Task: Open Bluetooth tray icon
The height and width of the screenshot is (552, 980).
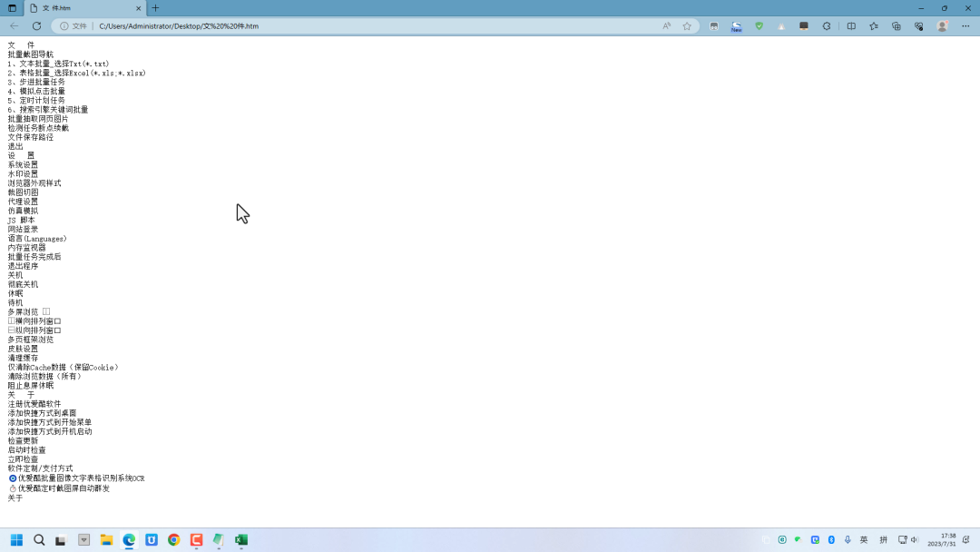Action: pyautogui.click(x=831, y=540)
